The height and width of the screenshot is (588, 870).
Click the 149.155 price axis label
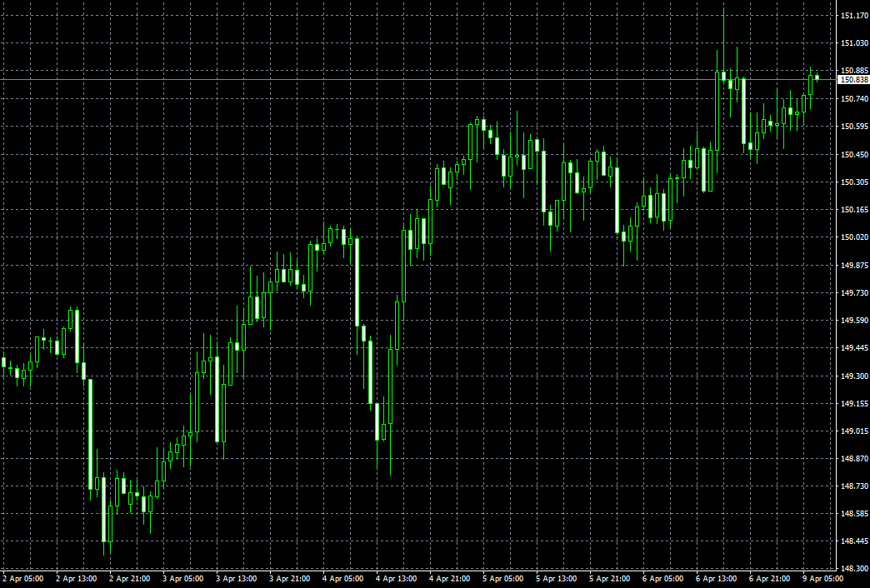tap(854, 403)
